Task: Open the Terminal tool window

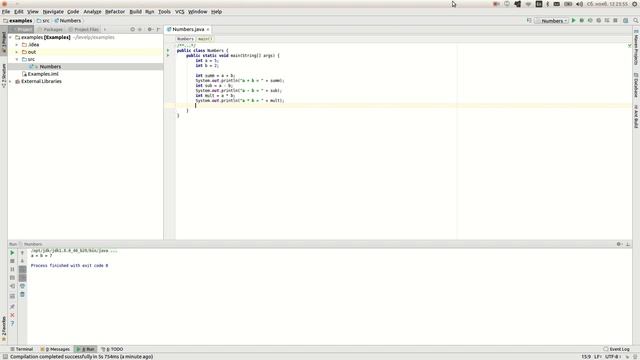Action: [x=22, y=349]
